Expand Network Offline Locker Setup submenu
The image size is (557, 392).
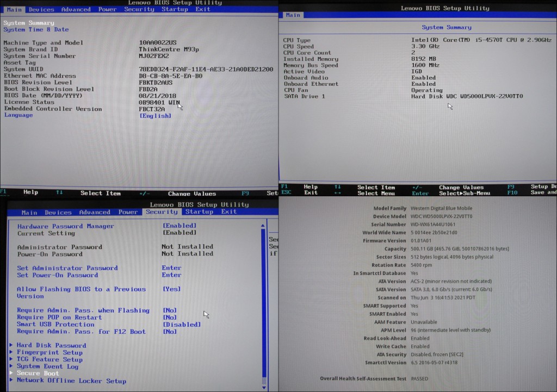[71, 381]
